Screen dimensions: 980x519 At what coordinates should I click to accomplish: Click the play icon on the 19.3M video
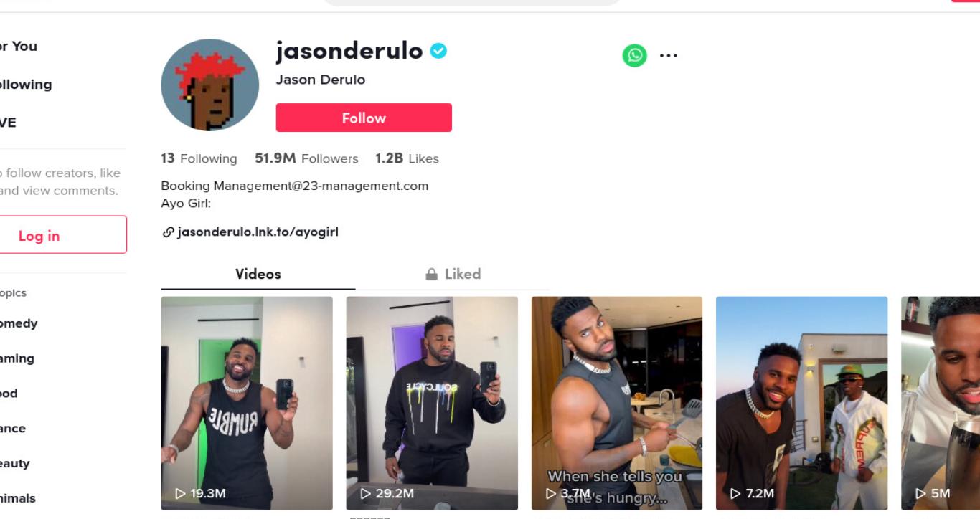click(181, 493)
